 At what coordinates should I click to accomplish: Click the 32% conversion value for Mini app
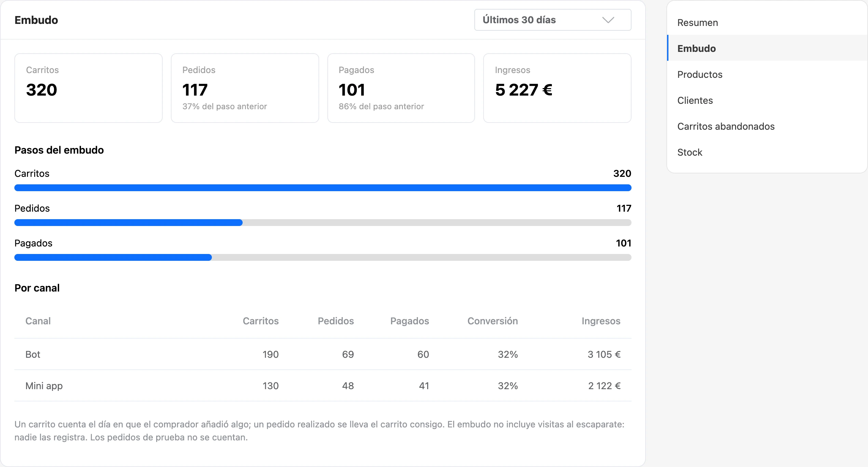click(x=508, y=386)
